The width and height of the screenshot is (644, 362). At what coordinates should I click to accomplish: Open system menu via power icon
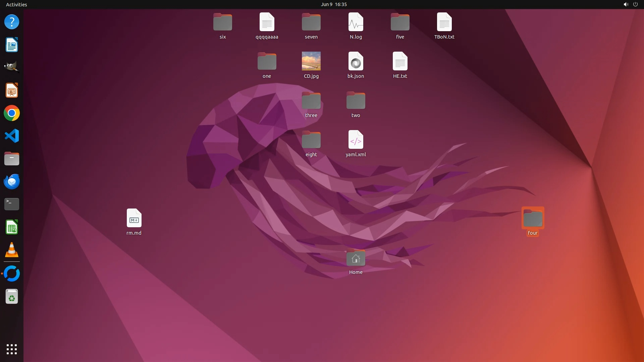[635, 4]
